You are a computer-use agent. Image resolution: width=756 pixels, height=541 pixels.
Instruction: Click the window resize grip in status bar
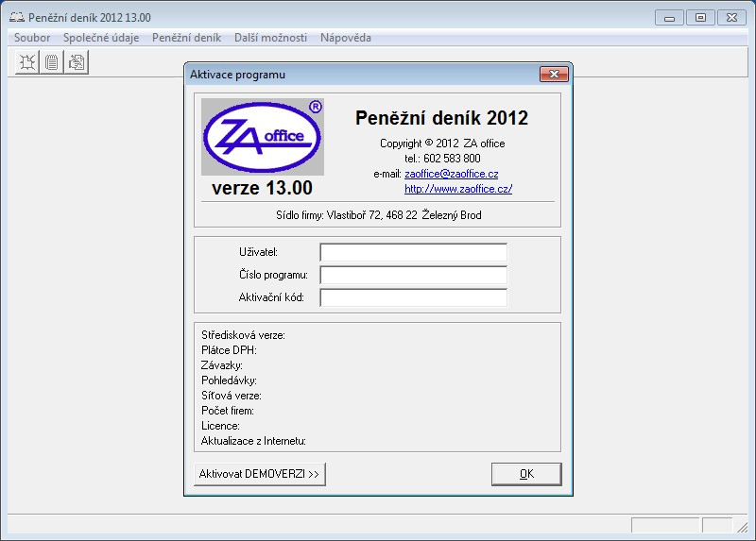click(742, 527)
